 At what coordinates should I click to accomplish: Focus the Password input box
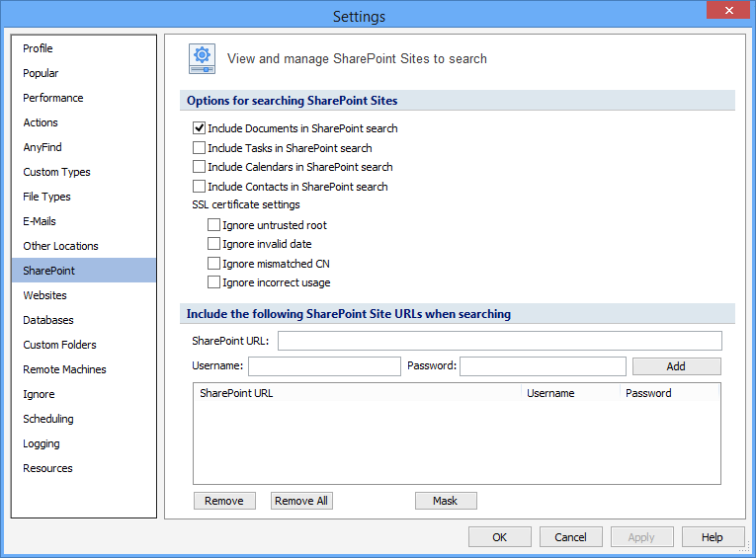pos(543,366)
